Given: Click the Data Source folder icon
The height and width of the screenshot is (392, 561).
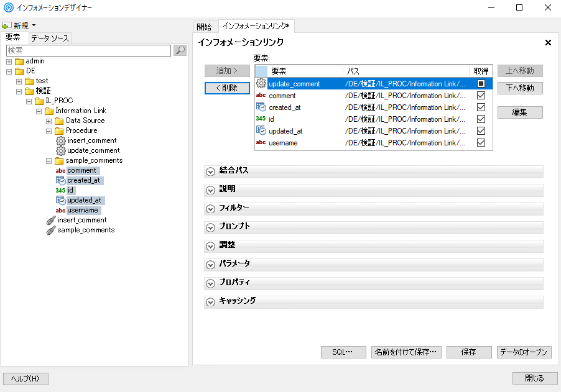Looking at the screenshot, I should tap(59, 121).
